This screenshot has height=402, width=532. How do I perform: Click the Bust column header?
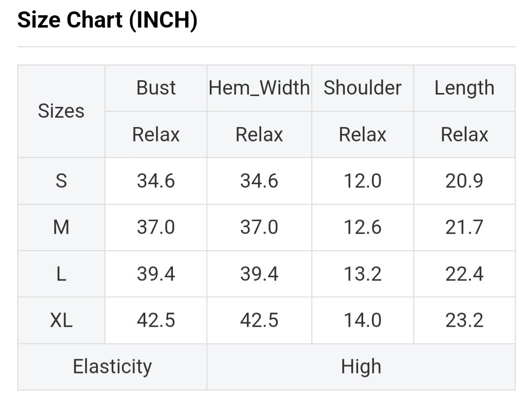[x=156, y=88]
